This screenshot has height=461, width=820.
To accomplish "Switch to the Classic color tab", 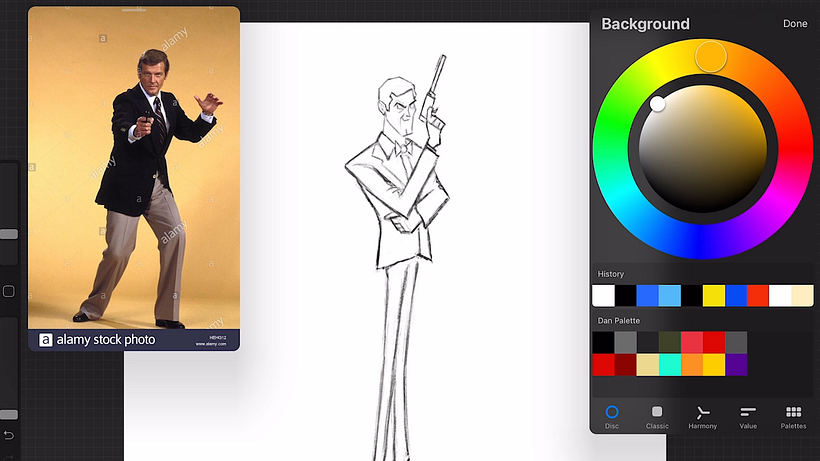I will point(657,417).
